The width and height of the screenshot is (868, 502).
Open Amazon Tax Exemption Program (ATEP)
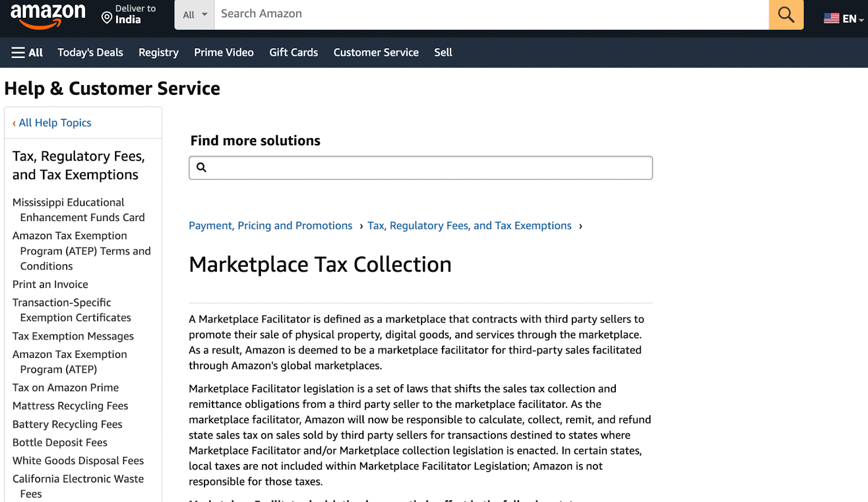tap(70, 362)
